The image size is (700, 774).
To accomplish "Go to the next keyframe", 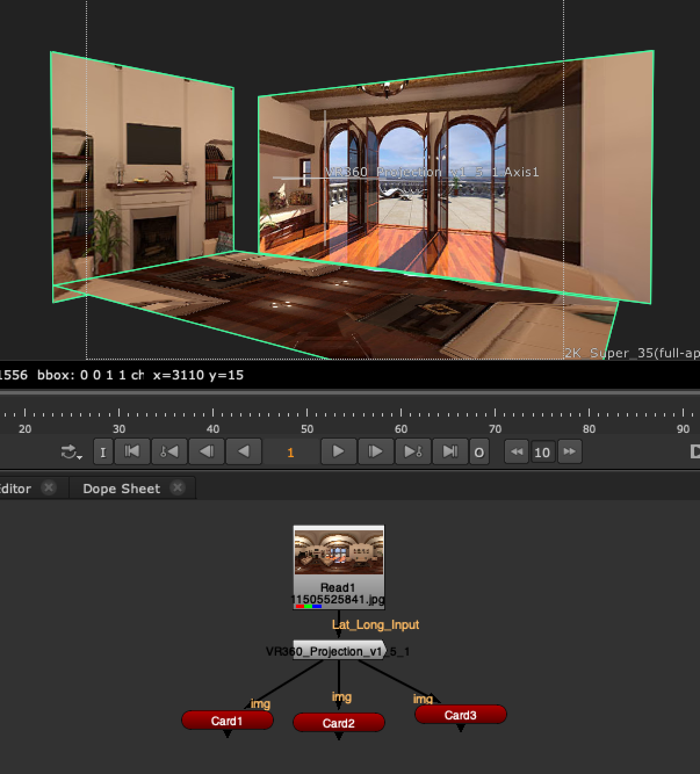I will [413, 451].
